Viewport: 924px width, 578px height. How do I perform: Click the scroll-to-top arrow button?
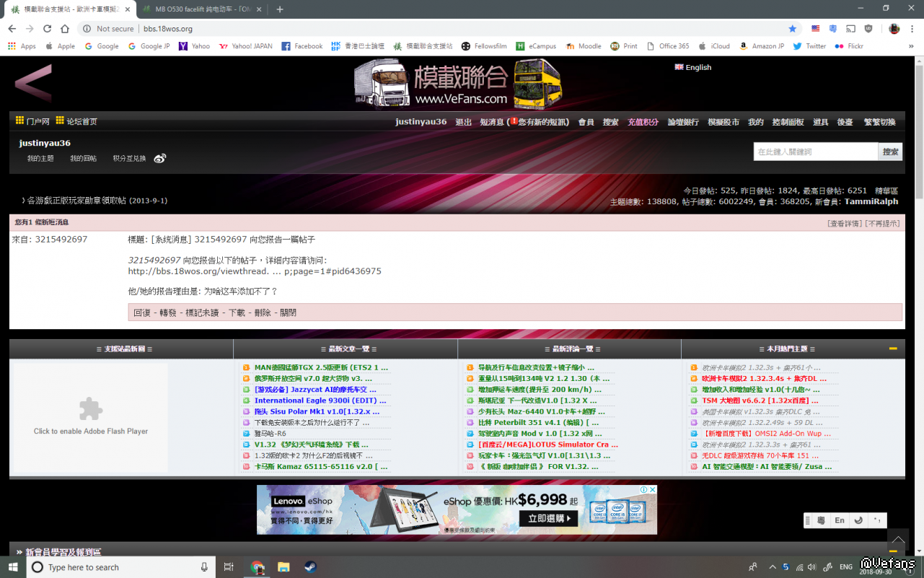[898, 539]
